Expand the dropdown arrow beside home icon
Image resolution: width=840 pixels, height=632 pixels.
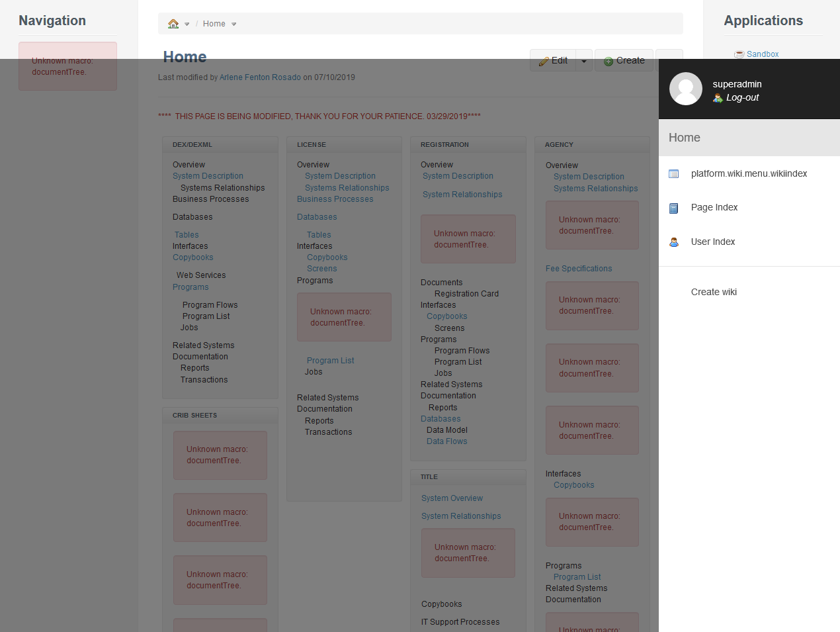pos(187,24)
